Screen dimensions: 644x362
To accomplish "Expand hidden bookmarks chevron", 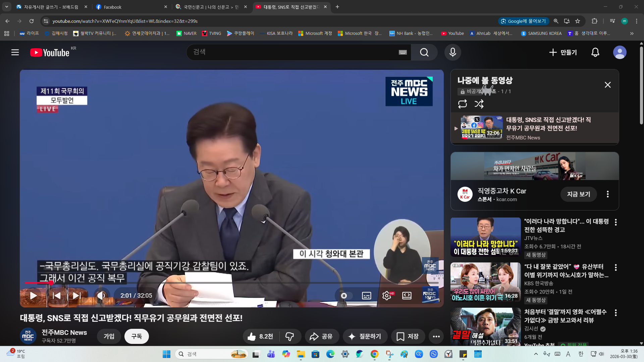I will pyautogui.click(x=632, y=33).
